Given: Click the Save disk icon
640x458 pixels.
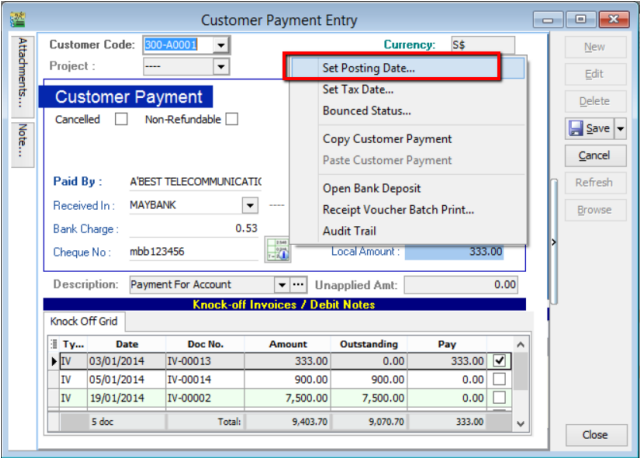Looking at the screenshot, I should [x=577, y=129].
